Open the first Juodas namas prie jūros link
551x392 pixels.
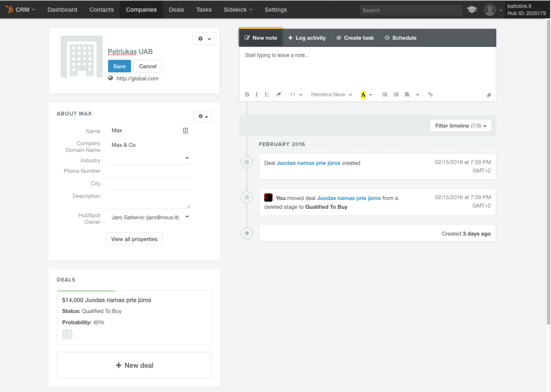(309, 163)
